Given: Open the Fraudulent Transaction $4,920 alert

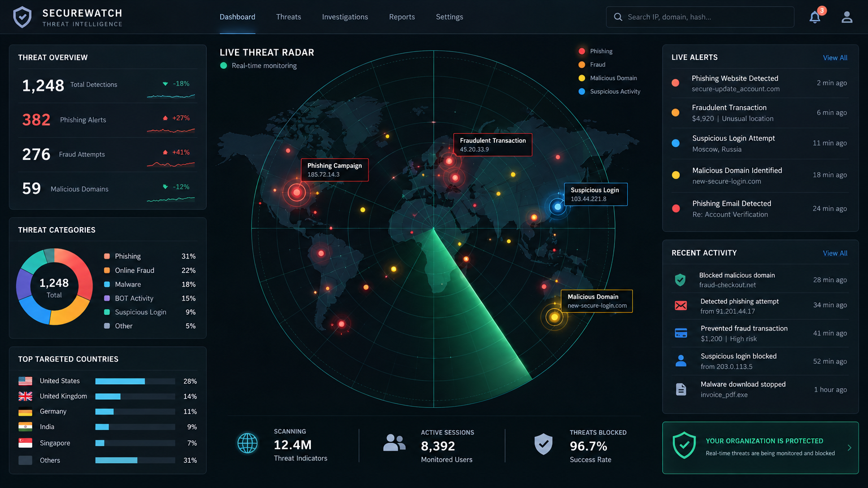Looking at the screenshot, I should tap(760, 113).
